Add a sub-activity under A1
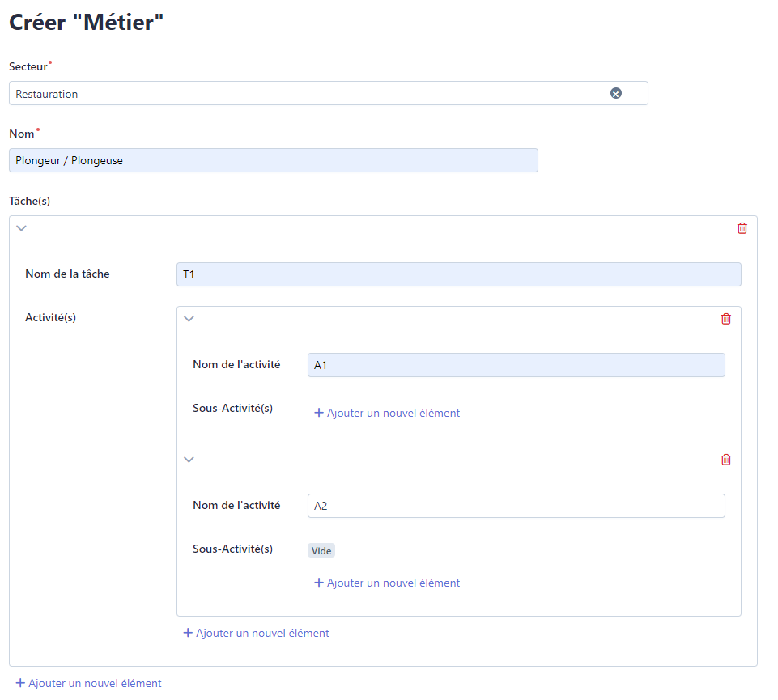 pos(387,413)
